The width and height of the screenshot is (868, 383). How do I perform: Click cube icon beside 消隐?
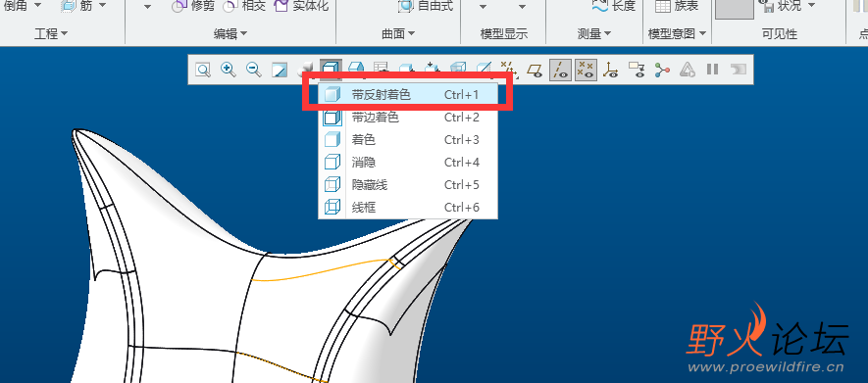pos(332,163)
